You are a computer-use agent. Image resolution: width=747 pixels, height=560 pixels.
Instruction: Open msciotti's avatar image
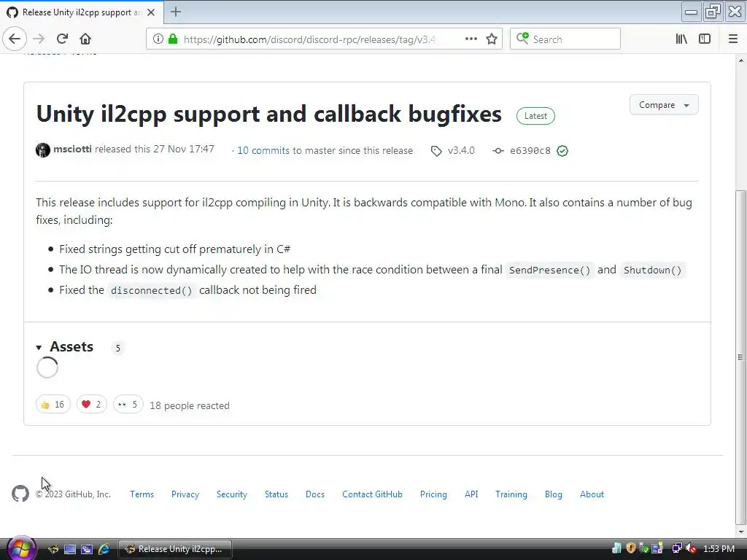[43, 150]
